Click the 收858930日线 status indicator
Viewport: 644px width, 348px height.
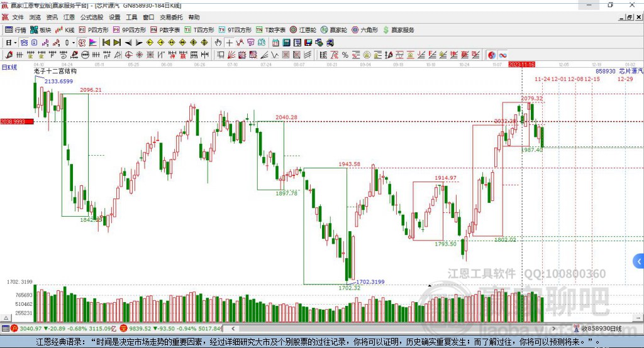pos(597,329)
